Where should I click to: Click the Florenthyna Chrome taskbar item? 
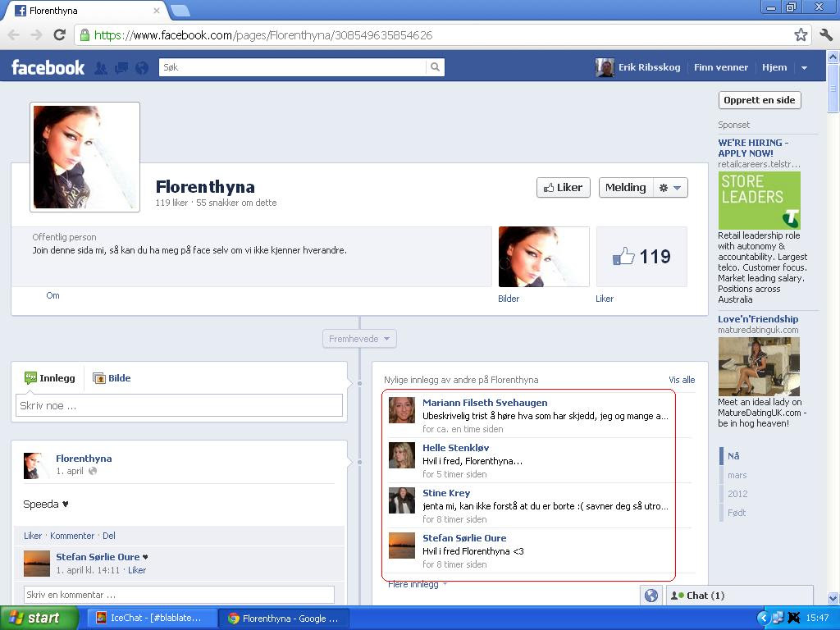(x=284, y=619)
